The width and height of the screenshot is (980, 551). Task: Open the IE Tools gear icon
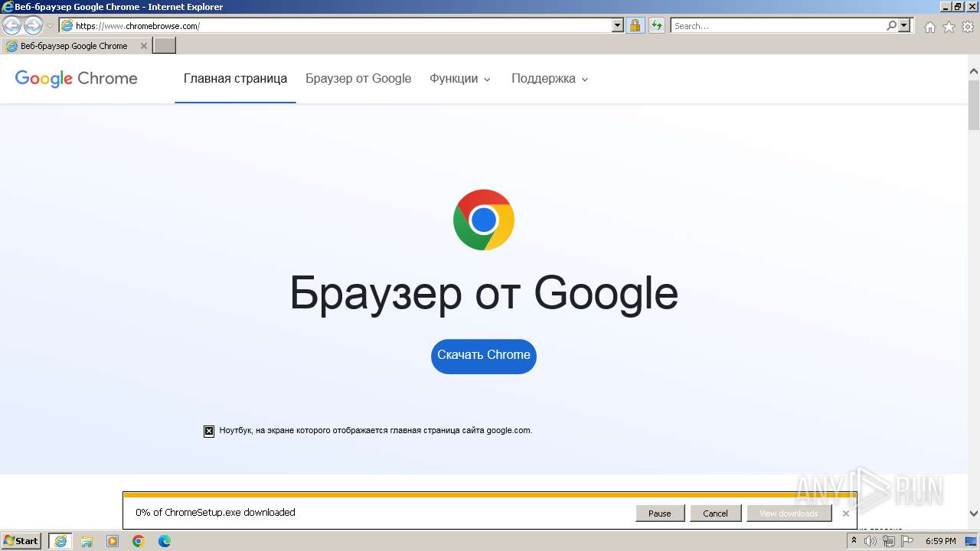click(968, 27)
